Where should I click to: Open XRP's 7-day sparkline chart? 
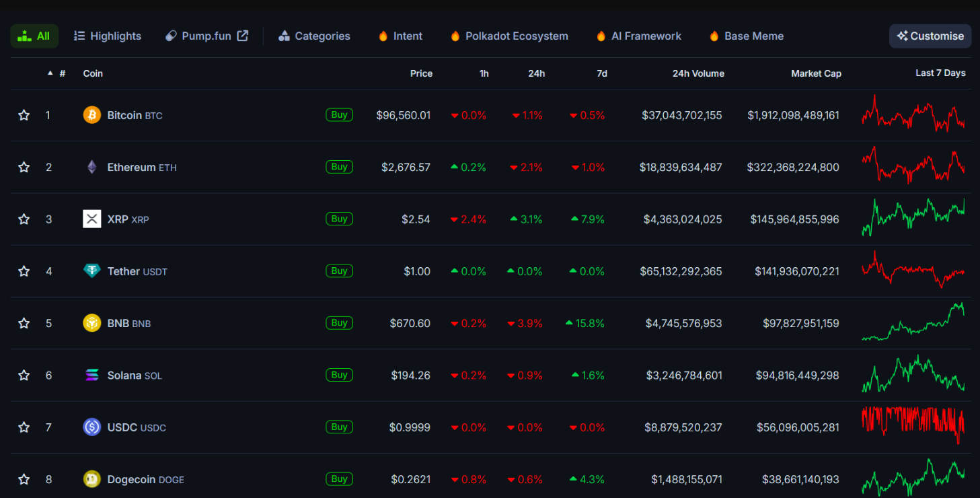(913, 217)
